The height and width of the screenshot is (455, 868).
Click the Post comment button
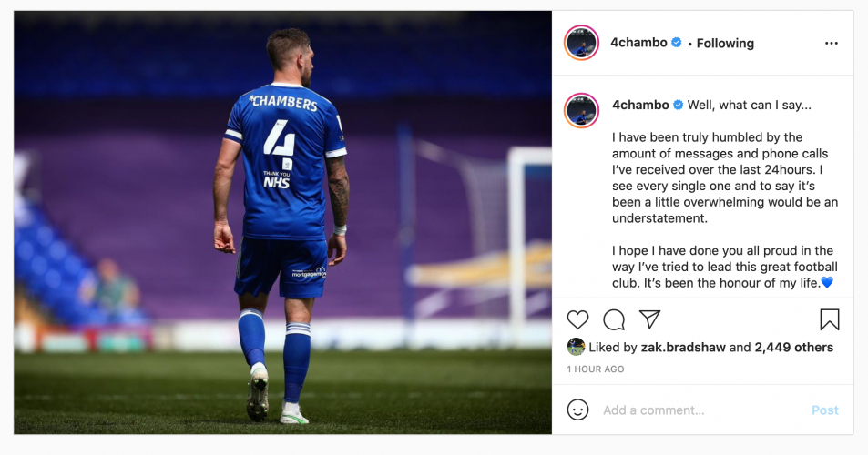coord(825,410)
